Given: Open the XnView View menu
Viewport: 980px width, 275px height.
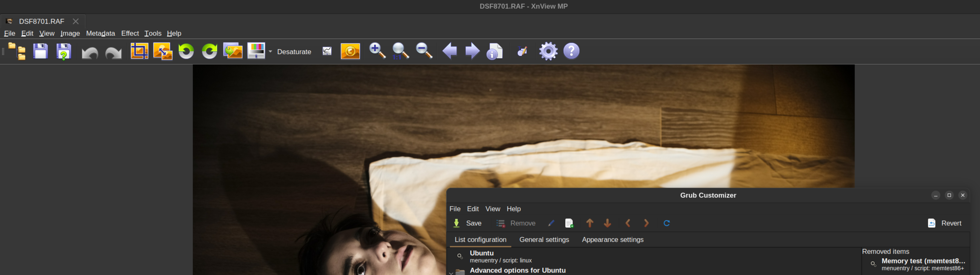Looking at the screenshot, I should pos(47,34).
